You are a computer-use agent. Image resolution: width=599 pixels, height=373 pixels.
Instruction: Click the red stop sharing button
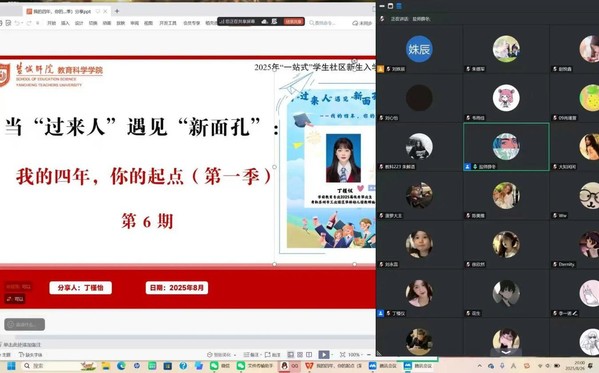(x=293, y=21)
